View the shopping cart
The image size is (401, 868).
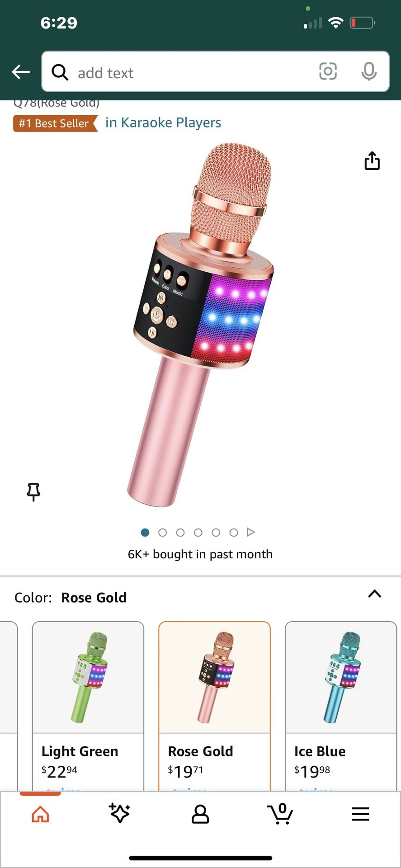(280, 814)
